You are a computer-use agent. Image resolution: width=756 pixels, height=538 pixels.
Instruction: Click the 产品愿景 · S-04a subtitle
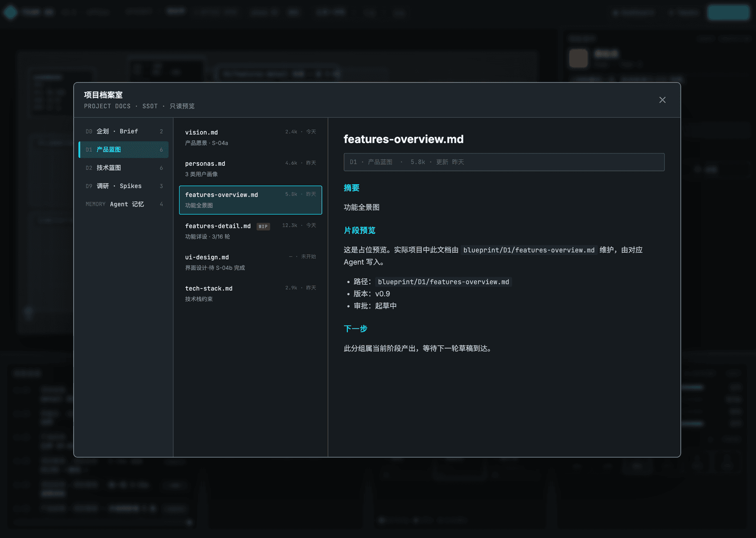(206, 143)
